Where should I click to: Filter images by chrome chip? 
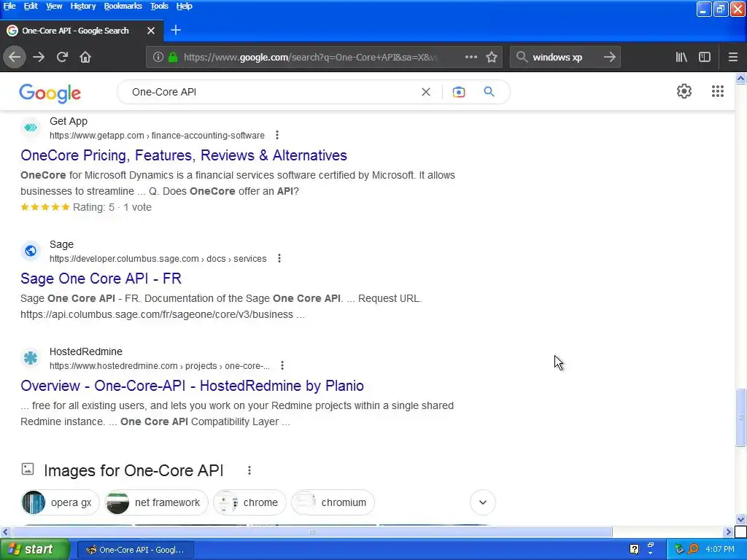click(249, 502)
